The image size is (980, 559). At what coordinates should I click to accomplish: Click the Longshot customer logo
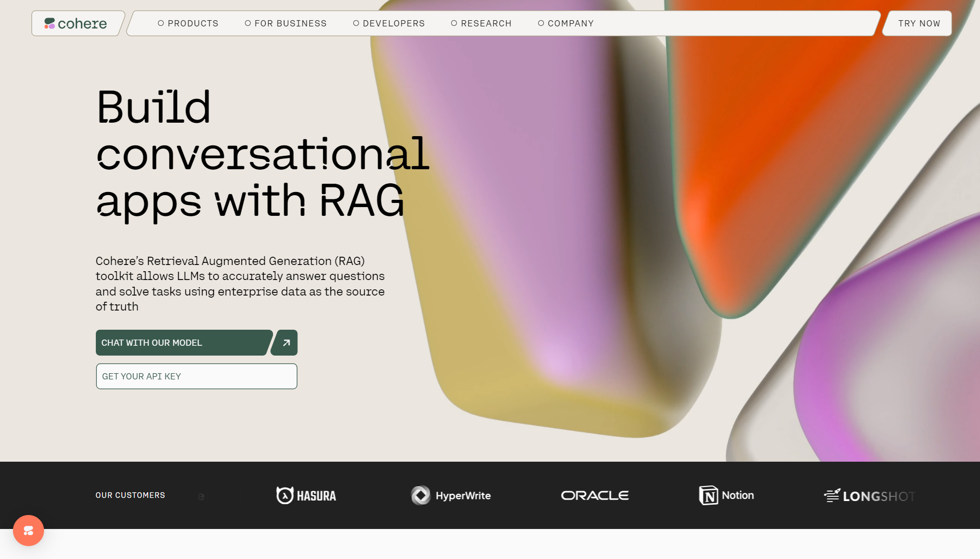pos(870,496)
